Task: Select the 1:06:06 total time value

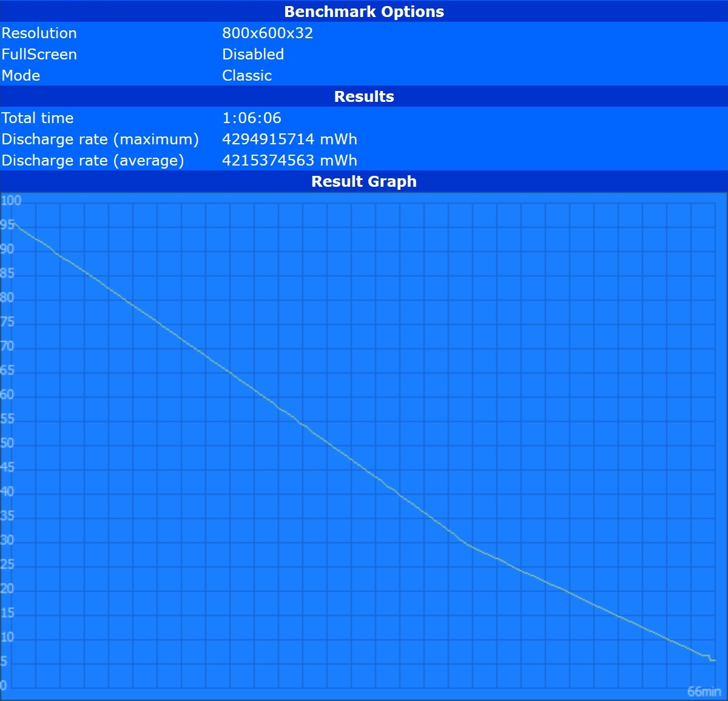Action: (252, 118)
